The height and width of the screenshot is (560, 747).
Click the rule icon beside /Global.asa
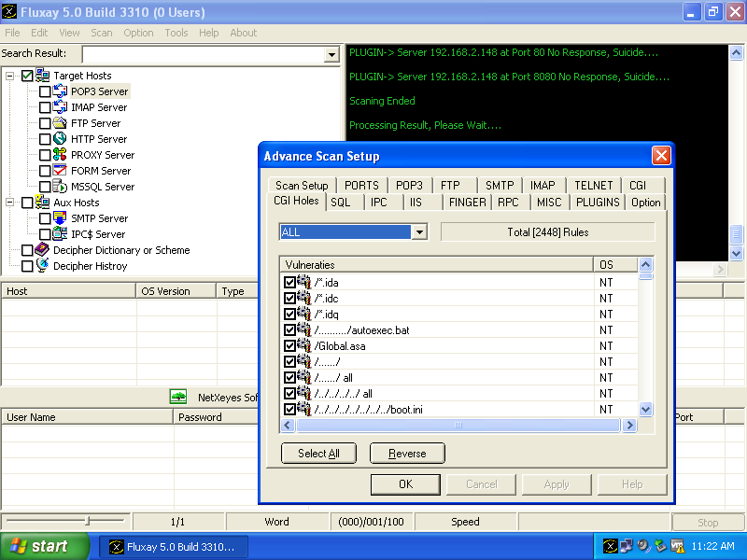pyautogui.click(x=304, y=345)
